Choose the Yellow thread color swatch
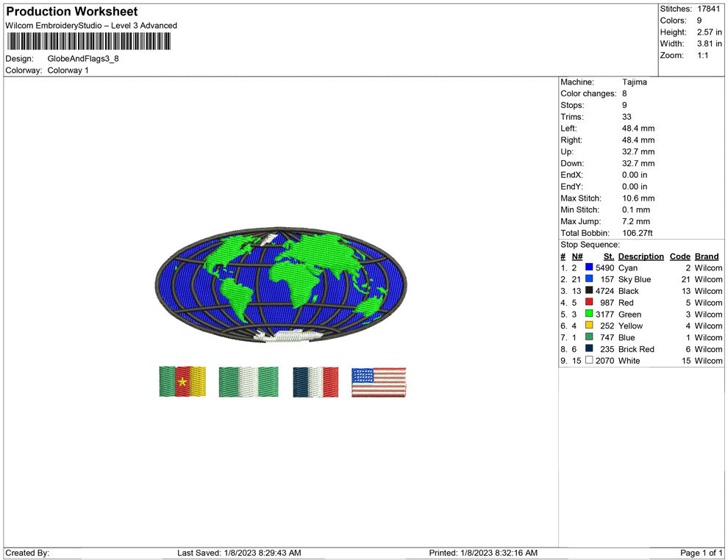 pos(589,326)
